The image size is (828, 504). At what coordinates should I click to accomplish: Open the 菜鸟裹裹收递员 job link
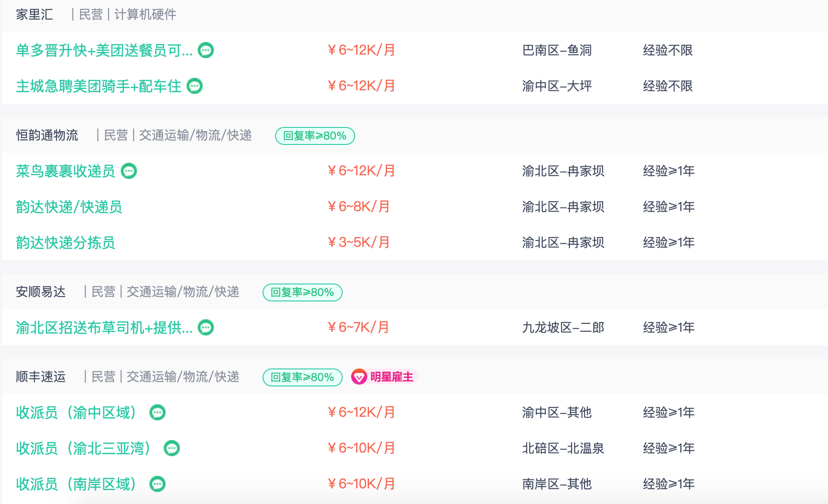(x=65, y=171)
